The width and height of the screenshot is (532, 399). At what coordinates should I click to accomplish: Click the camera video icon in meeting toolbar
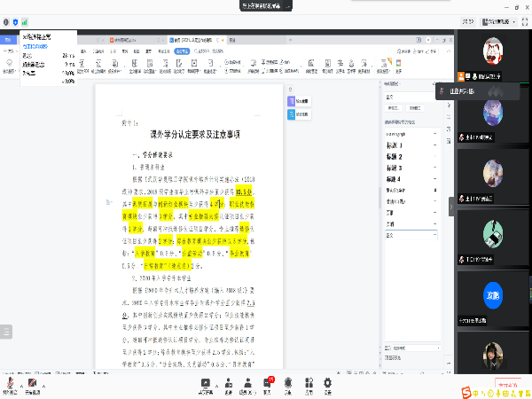click(x=32, y=382)
